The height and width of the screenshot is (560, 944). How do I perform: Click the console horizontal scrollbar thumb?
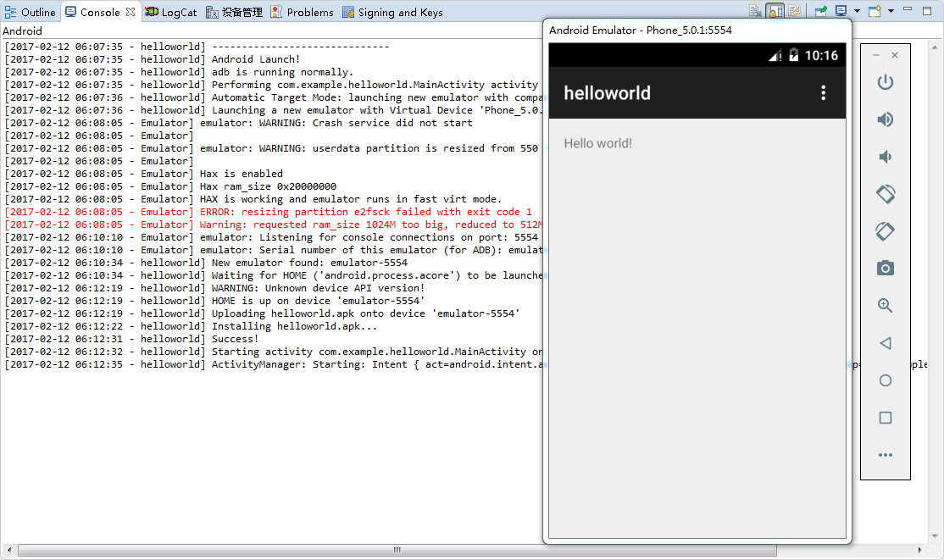397,551
